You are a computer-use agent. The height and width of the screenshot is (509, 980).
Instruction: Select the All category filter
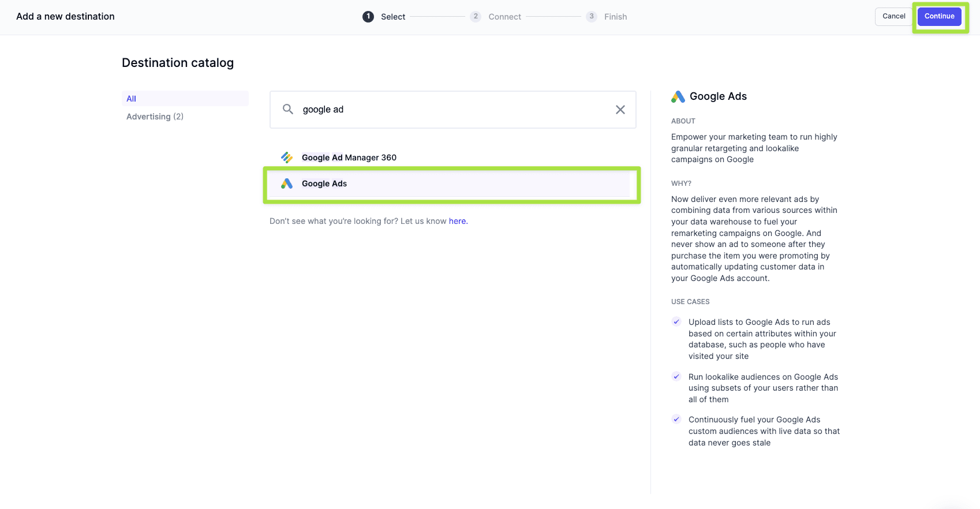[132, 99]
